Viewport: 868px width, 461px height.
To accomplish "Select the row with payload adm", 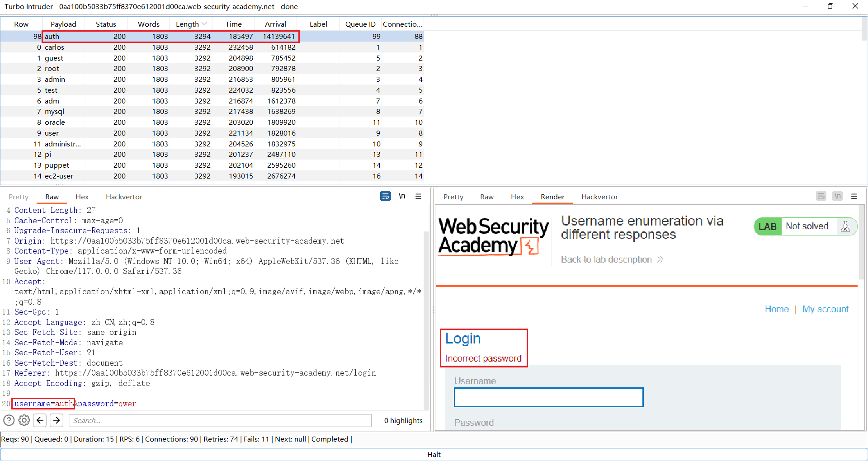I will coord(212,101).
